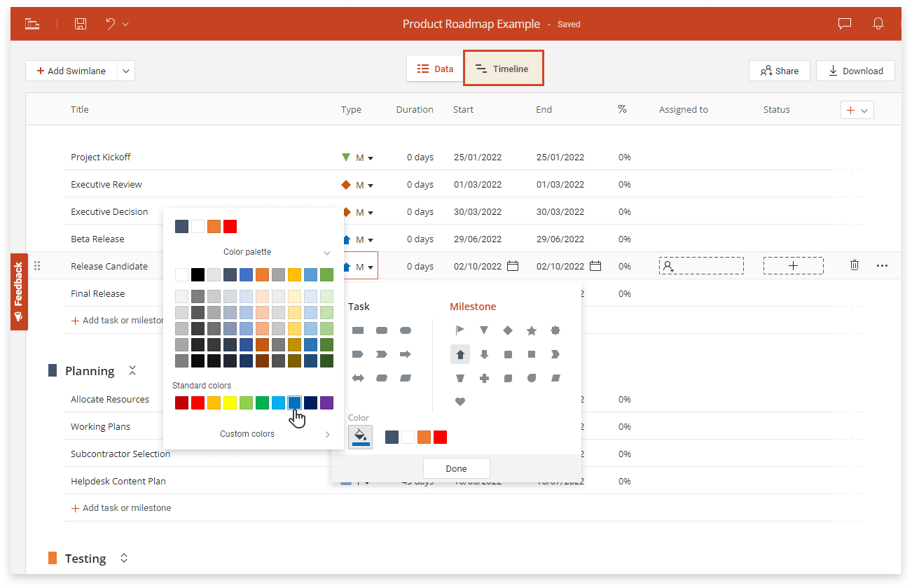Select the heart milestone shape

460,401
